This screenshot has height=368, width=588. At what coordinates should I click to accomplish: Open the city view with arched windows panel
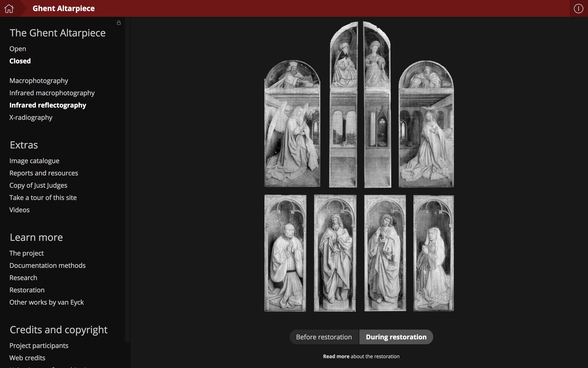click(x=343, y=105)
